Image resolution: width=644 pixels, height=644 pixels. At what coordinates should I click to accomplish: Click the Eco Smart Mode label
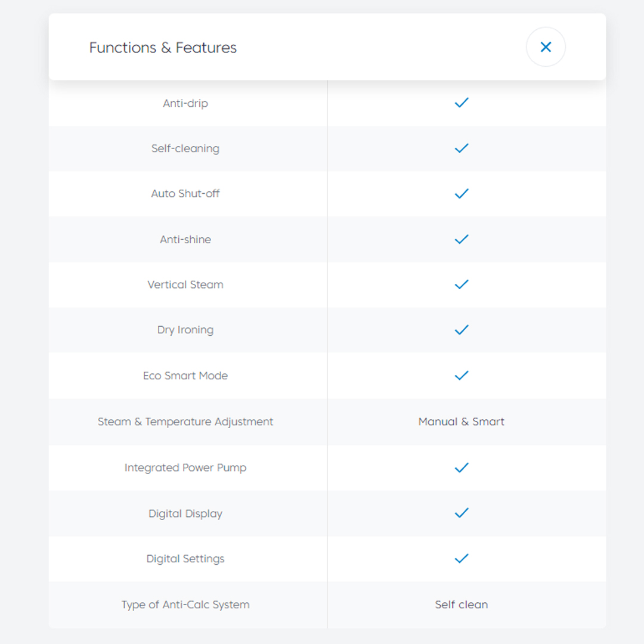coord(185,376)
